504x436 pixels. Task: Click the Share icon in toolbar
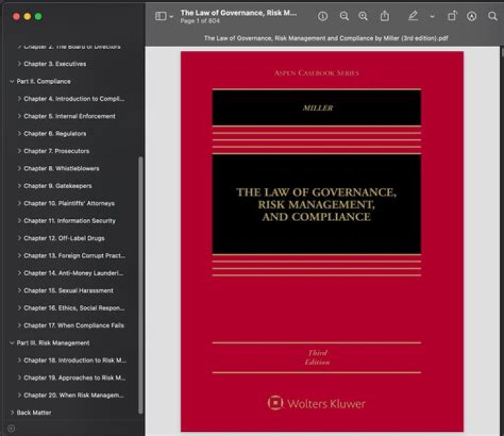click(385, 15)
